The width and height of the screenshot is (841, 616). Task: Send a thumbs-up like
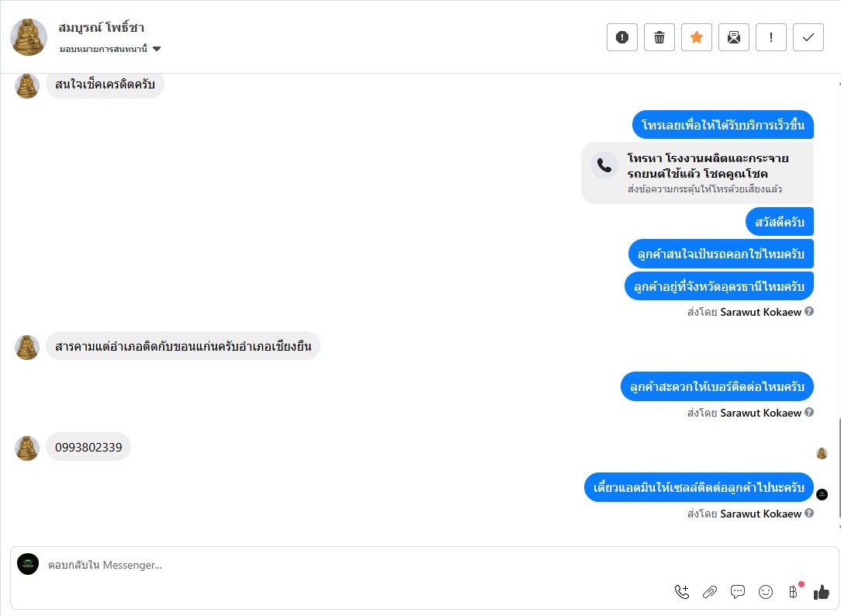coord(822,592)
